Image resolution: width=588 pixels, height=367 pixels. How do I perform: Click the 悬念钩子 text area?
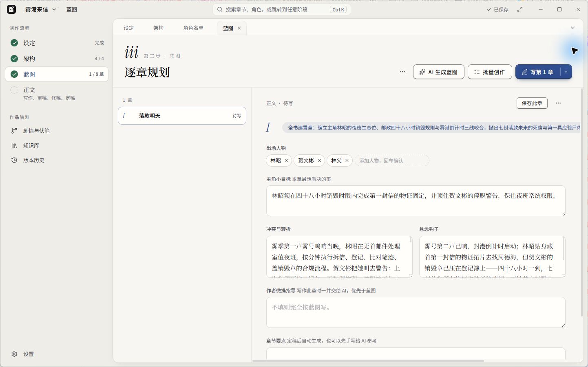[492, 257]
